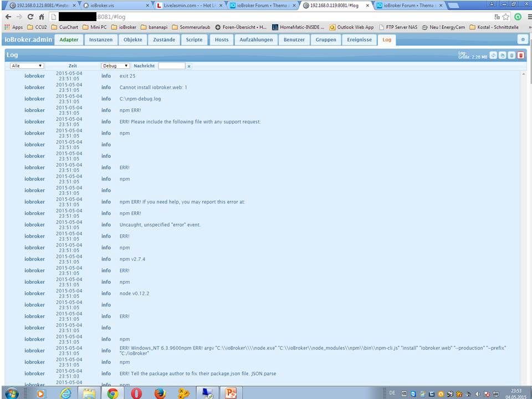Open the Outlook Web App bookmark

pyautogui.click(x=351, y=27)
